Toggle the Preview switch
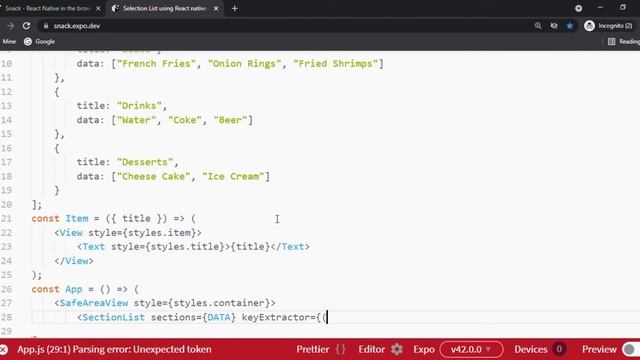The width and height of the screenshot is (640, 360). [x=631, y=349]
